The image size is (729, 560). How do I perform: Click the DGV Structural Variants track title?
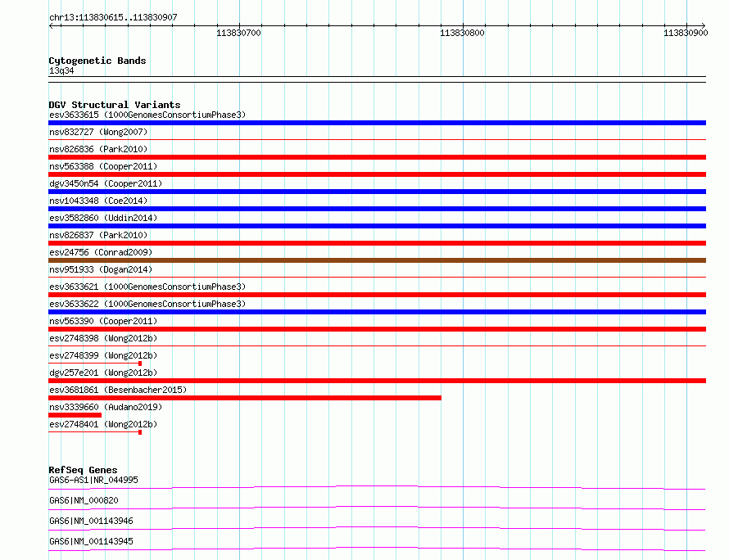115,105
